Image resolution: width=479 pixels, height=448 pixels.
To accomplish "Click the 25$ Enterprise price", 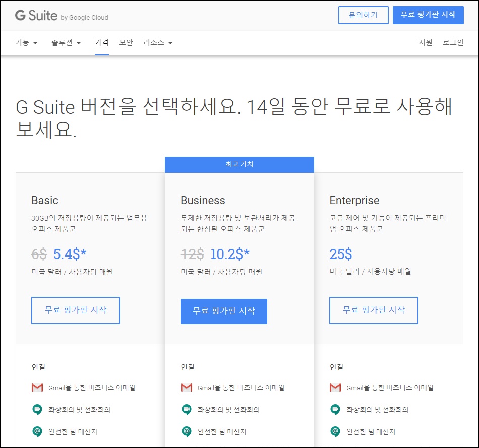I will [x=341, y=254].
